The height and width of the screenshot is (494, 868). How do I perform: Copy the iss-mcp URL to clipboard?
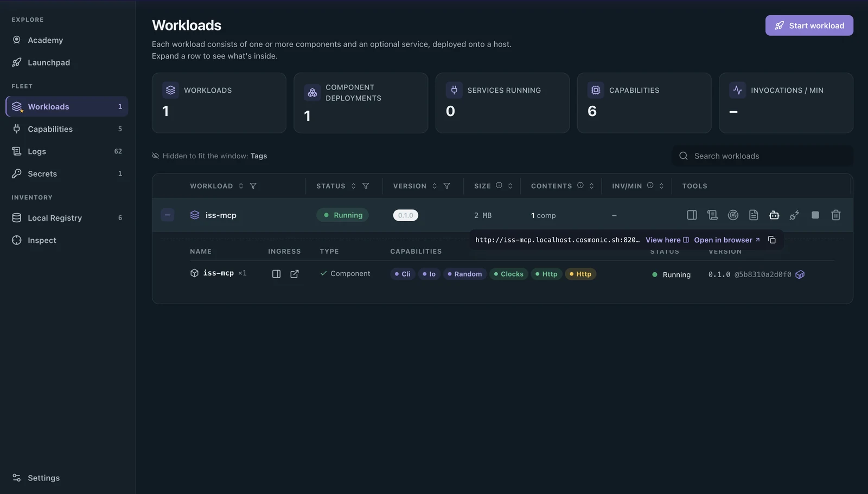(772, 240)
